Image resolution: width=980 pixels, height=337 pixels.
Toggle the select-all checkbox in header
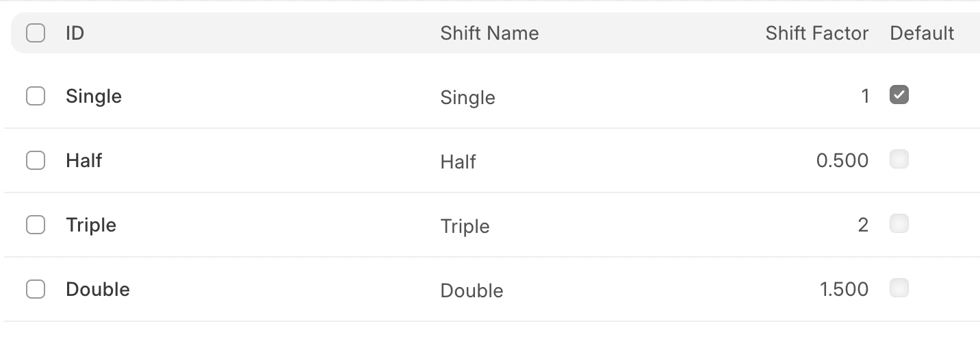[36, 33]
